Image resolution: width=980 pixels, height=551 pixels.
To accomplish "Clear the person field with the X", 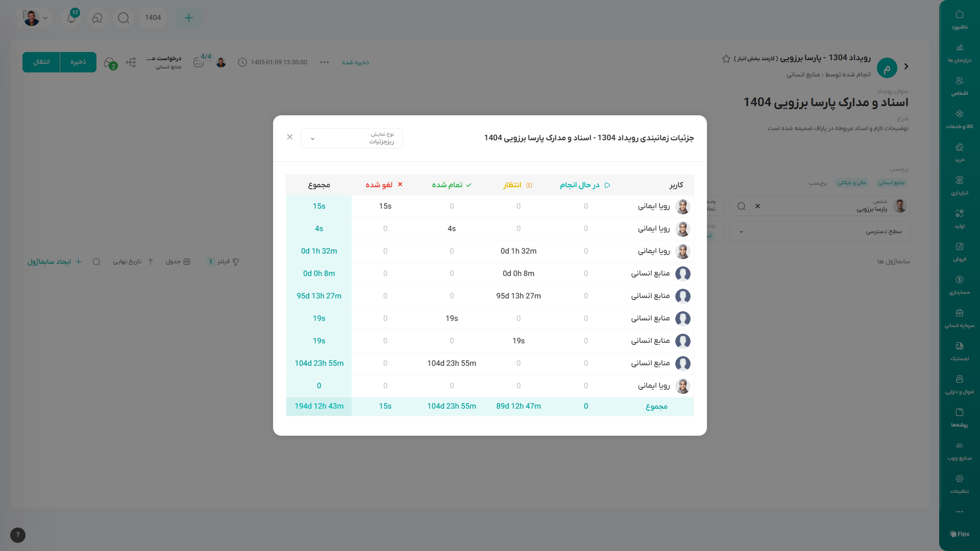I will tap(757, 206).
